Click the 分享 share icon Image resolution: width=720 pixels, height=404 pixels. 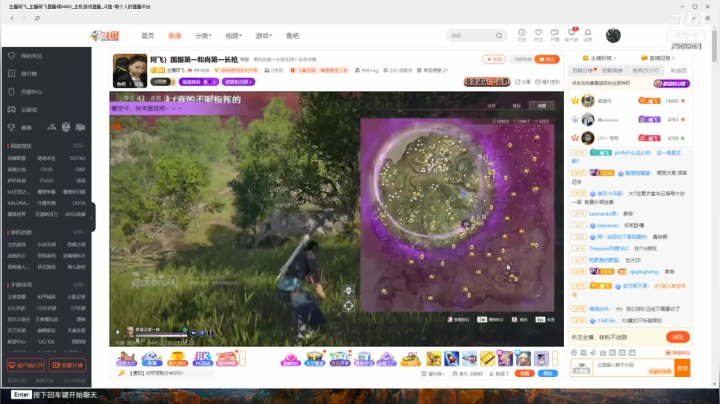point(523,82)
